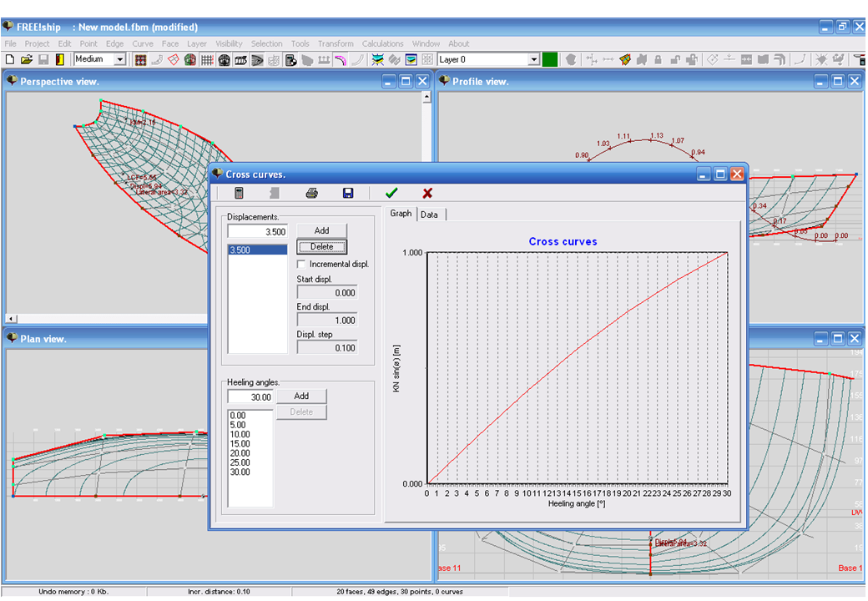
Task: Click Add button for Displacements
Action: (x=321, y=230)
